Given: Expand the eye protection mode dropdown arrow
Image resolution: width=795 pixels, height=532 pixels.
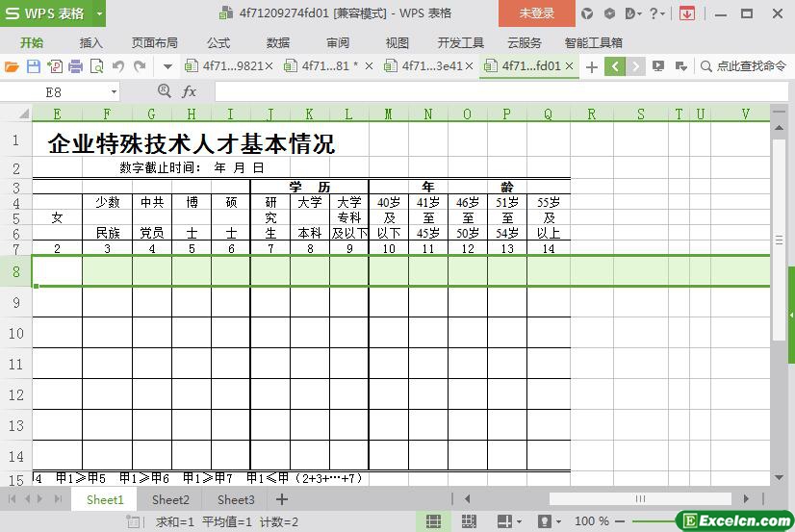Looking at the screenshot, I should (x=559, y=521).
